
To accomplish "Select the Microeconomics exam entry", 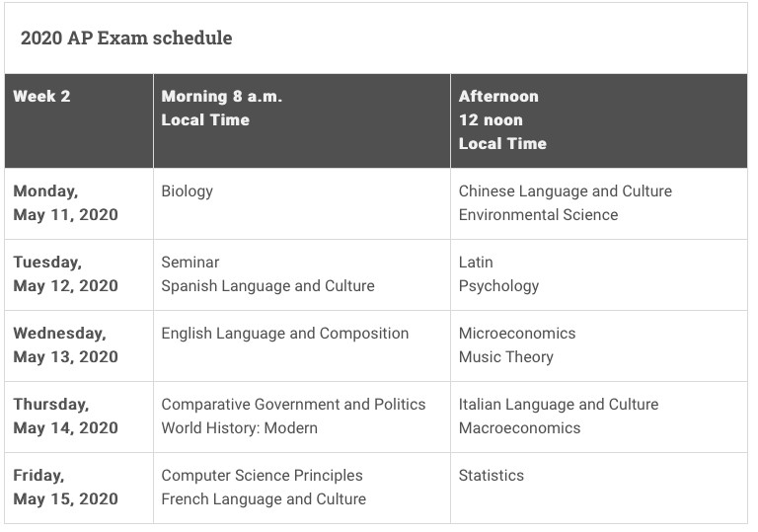I will point(517,334).
